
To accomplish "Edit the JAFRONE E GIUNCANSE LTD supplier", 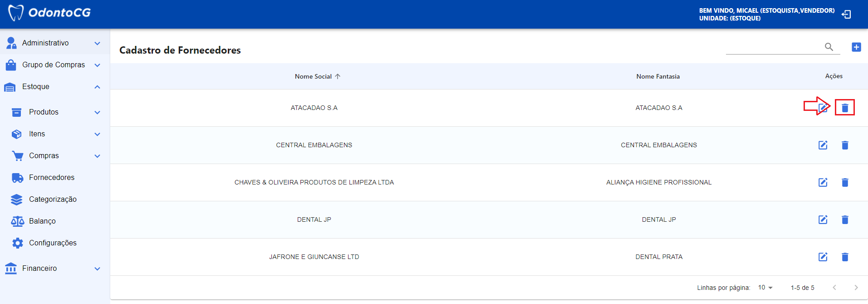I will pyautogui.click(x=823, y=257).
